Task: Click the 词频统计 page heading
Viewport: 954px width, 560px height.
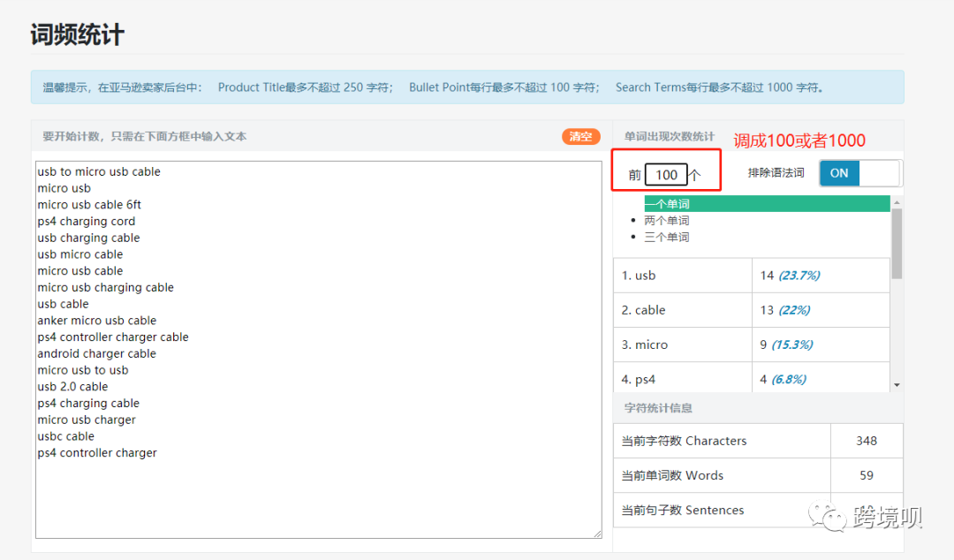Action: click(x=77, y=34)
